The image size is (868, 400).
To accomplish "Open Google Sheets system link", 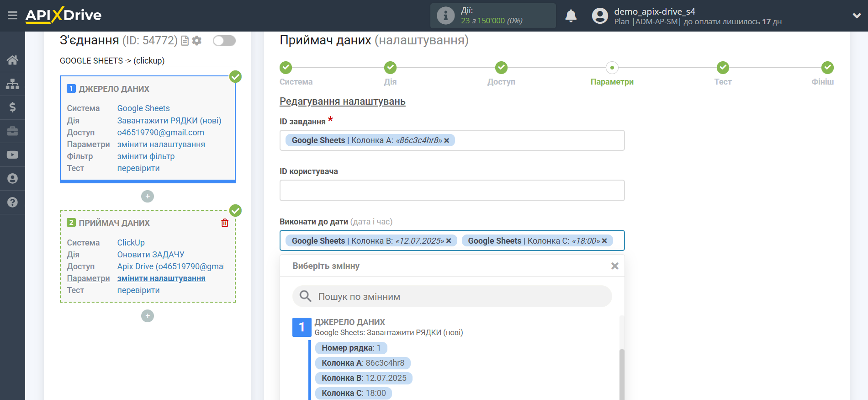I will click(143, 108).
